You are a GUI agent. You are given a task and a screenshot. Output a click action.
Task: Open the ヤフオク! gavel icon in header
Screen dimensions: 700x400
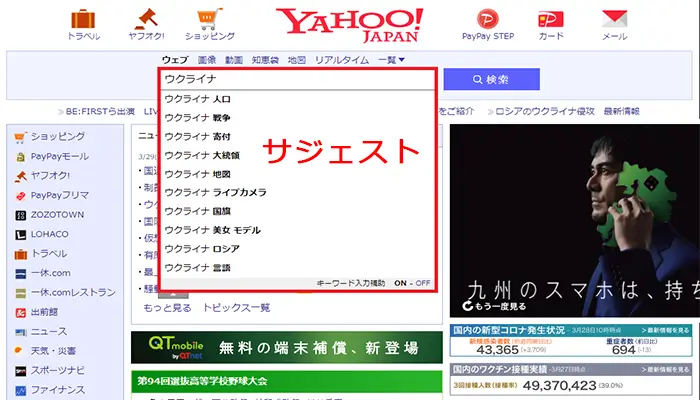pos(146,19)
